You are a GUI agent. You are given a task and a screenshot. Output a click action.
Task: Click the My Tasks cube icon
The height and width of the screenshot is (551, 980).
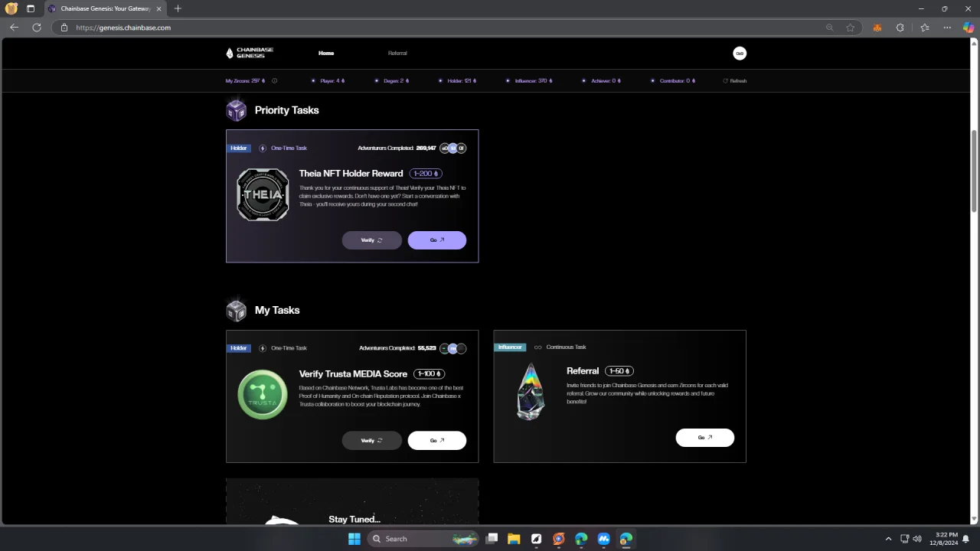tap(236, 310)
